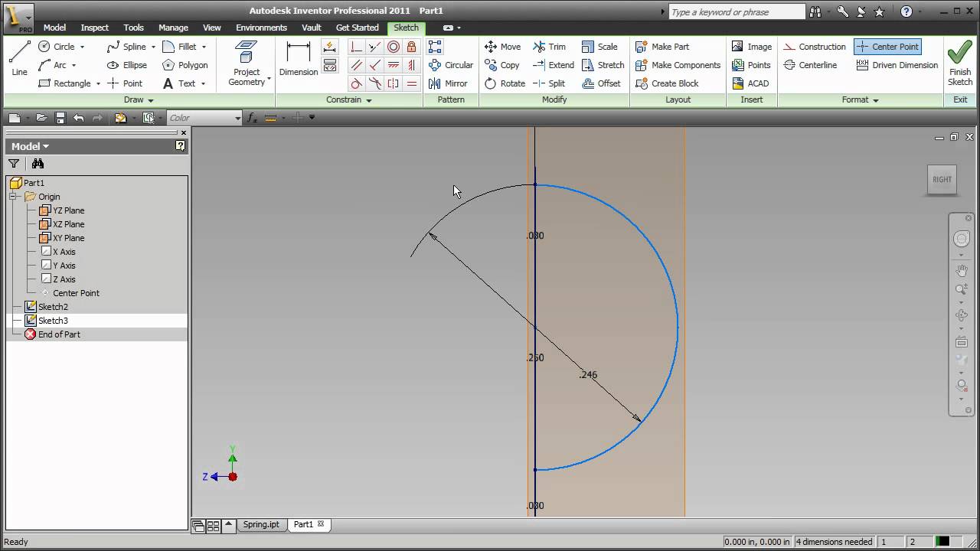
Task: Click Make Components button
Action: point(678,65)
